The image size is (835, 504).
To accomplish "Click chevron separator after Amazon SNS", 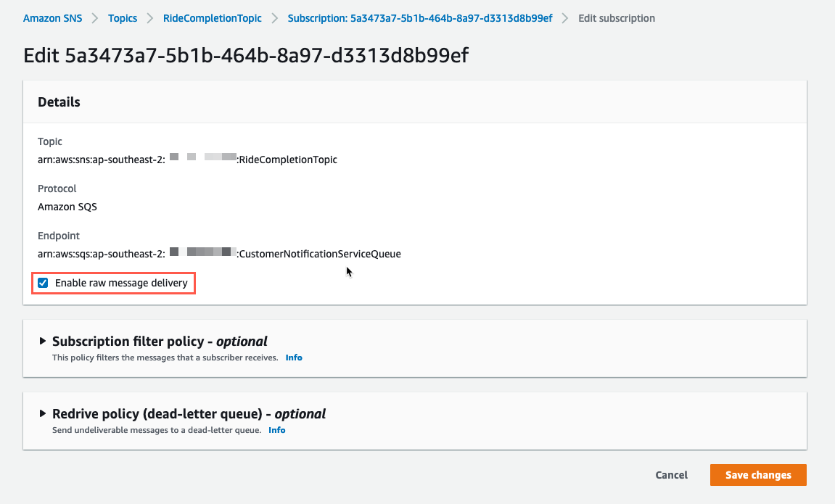I will click(95, 18).
